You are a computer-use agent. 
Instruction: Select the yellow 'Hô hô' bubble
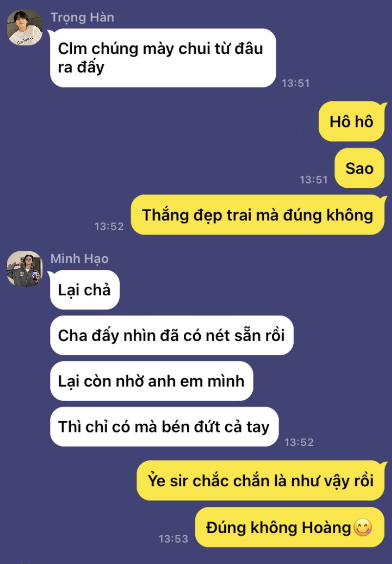point(351,122)
